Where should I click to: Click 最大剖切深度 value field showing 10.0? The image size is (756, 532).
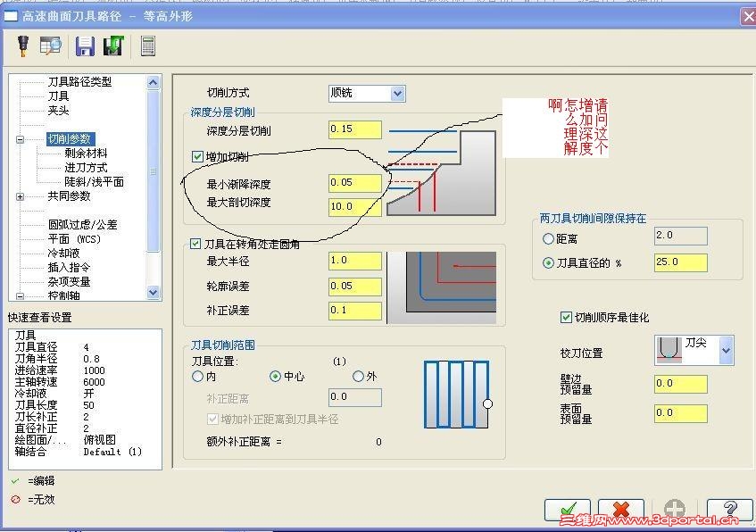coord(354,206)
